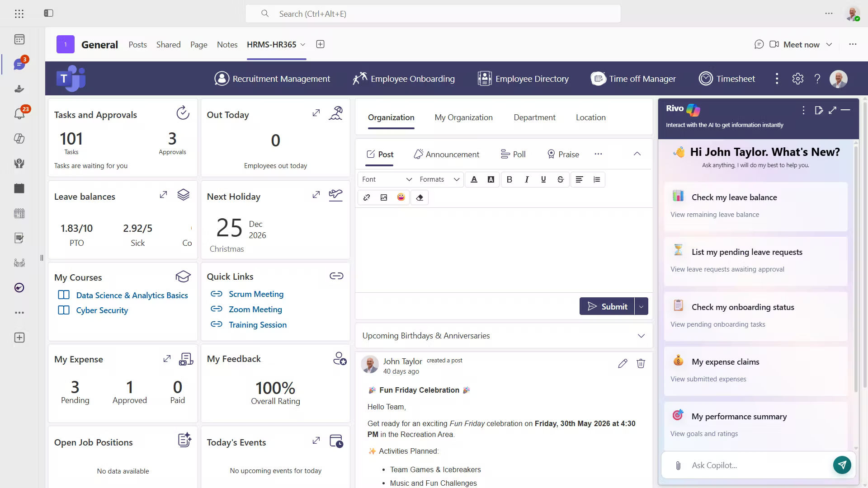This screenshot has height=488, width=868.
Task: Open HR365 settings gear
Action: pos(797,79)
